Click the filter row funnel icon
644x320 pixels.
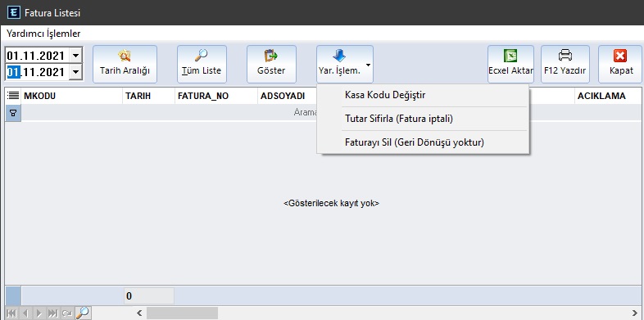pos(13,113)
